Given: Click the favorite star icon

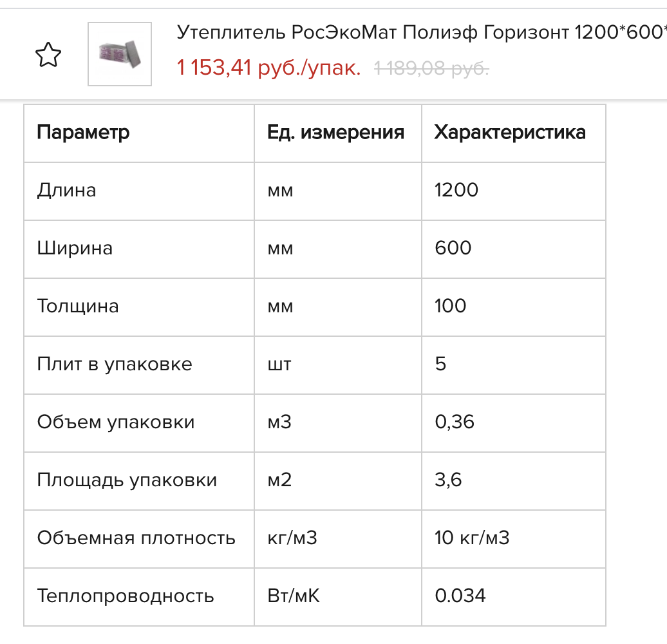Looking at the screenshot, I should 48,55.
